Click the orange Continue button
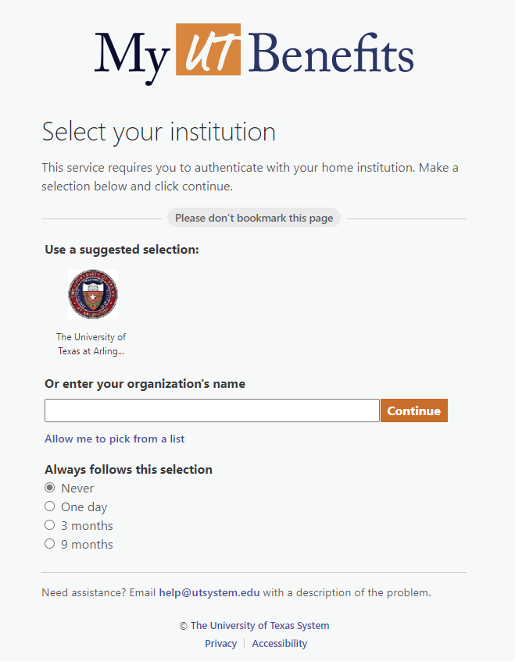The width and height of the screenshot is (516, 662). pyautogui.click(x=414, y=411)
